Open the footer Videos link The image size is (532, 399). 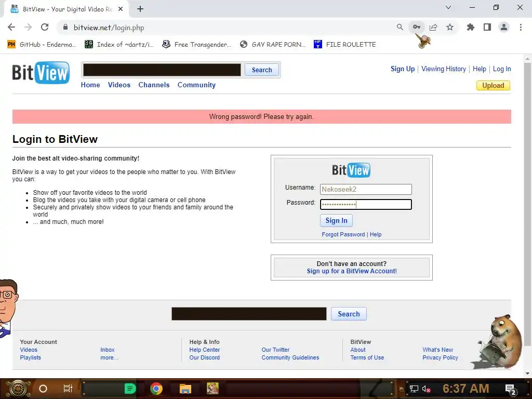[29, 350]
